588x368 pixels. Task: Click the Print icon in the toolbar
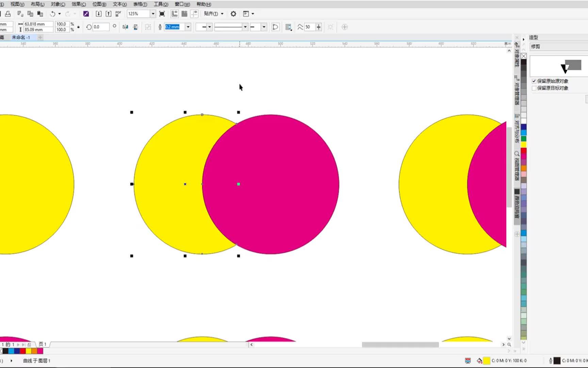8,14
